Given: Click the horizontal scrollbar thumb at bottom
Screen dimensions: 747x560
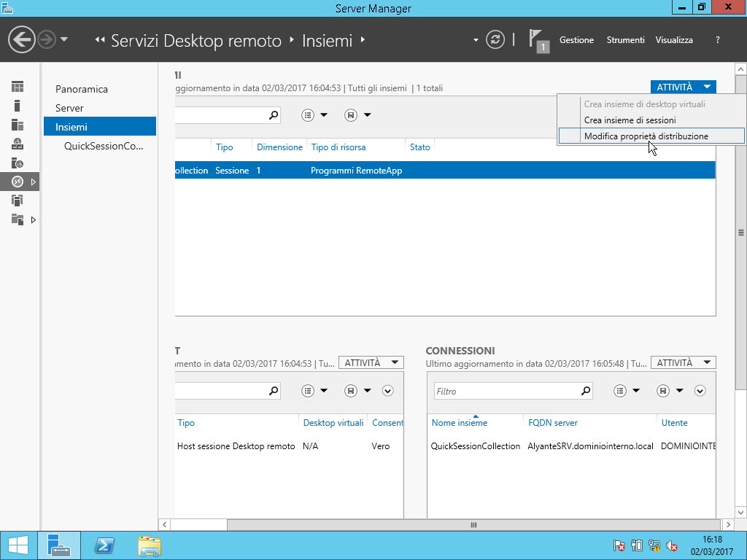Looking at the screenshot, I should click(473, 524).
